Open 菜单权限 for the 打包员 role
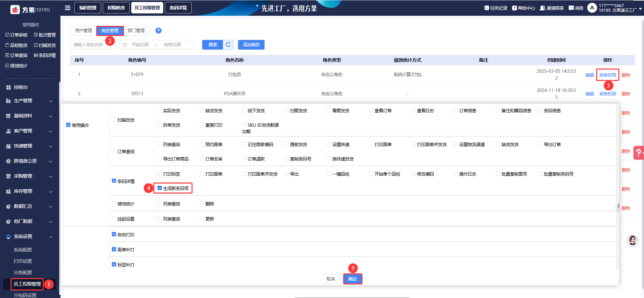Screen dimensions: 644x298 (607, 75)
